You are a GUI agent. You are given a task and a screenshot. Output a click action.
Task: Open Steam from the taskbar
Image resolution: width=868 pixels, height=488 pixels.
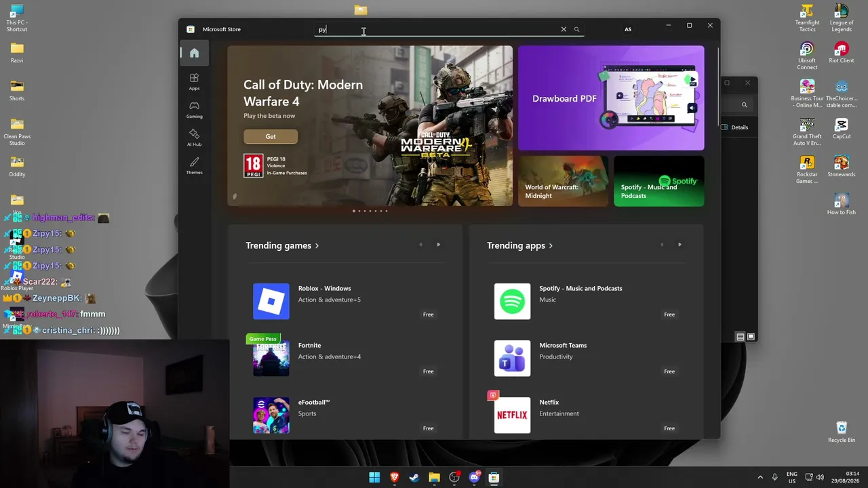[414, 478]
